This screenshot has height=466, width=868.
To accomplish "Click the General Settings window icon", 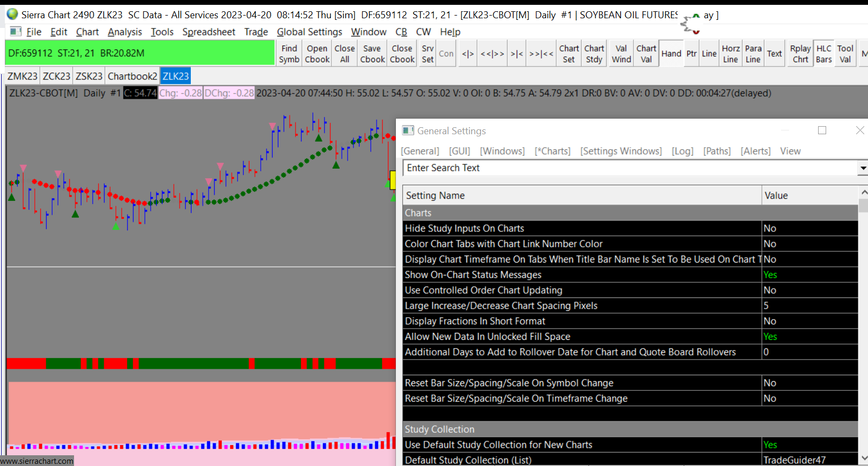I will pos(408,130).
